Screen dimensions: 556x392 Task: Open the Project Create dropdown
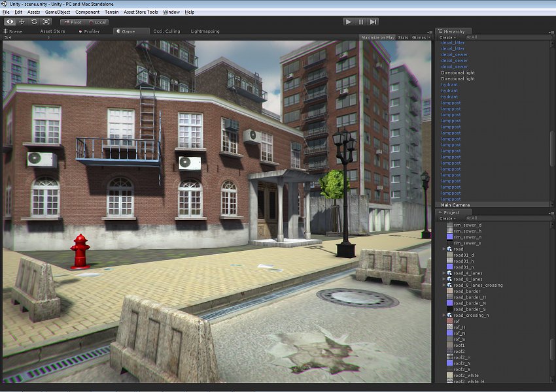(447, 218)
